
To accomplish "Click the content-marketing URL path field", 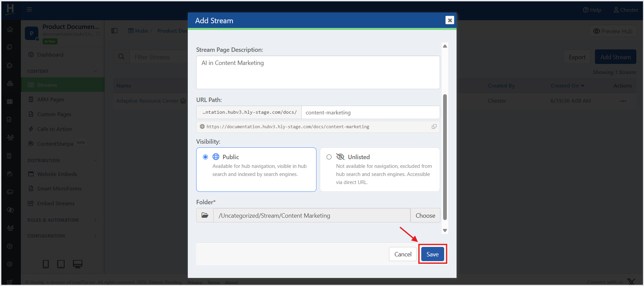I will 371,112.
